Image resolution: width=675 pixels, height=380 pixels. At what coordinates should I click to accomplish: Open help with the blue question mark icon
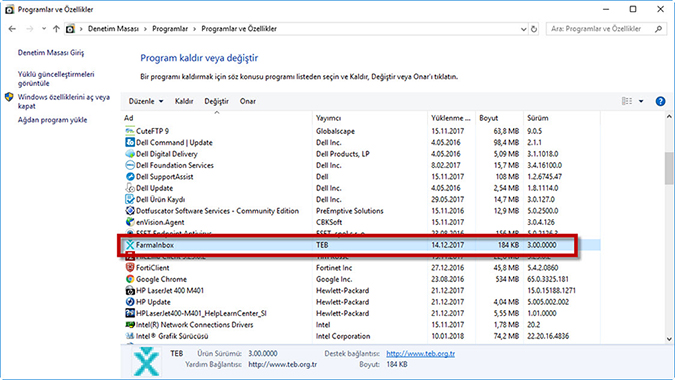pos(660,101)
